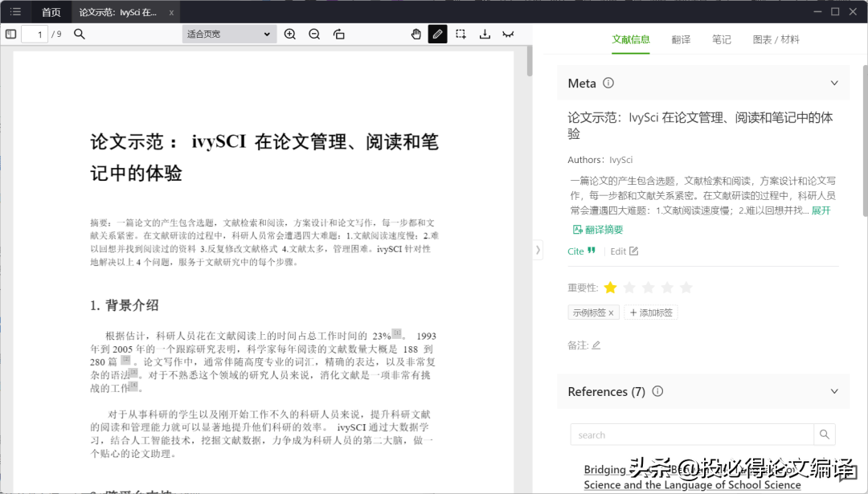
Task: Click the hide annotations eye icon
Action: click(x=508, y=35)
